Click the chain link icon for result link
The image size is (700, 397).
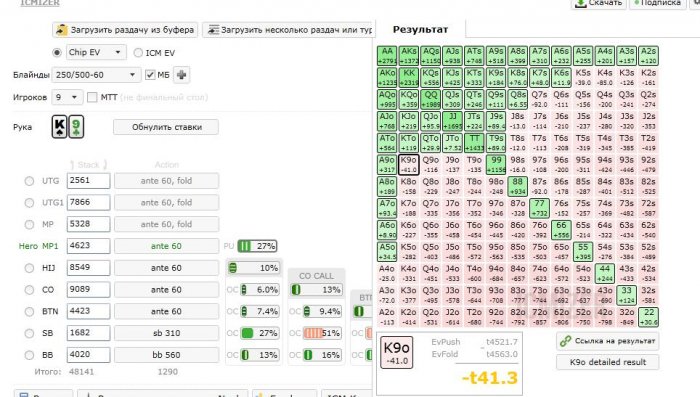(x=566, y=341)
